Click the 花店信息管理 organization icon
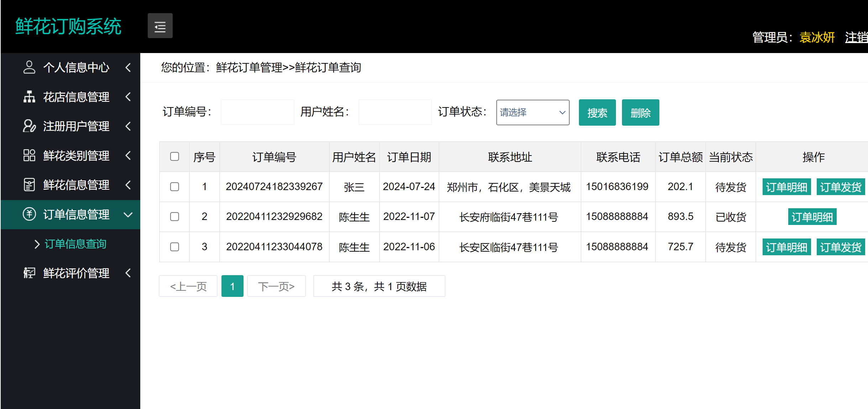Viewport: 868px width, 409px height. coord(29,97)
